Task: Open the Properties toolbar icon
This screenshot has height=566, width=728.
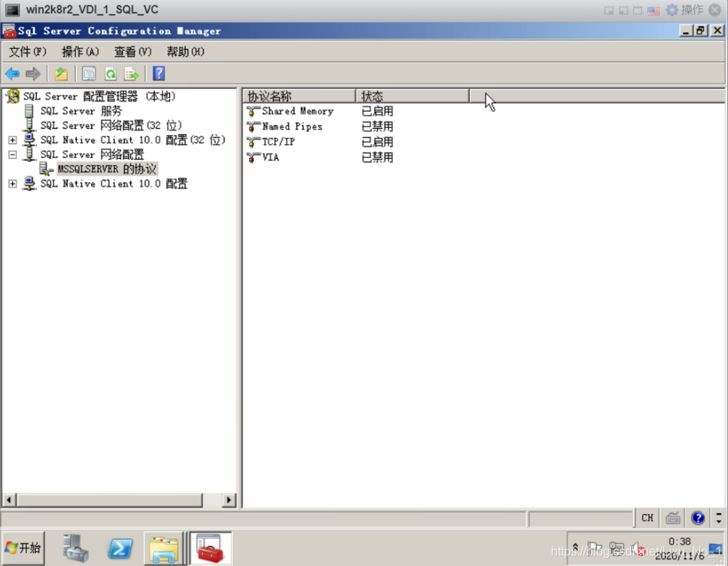Action: click(89, 74)
